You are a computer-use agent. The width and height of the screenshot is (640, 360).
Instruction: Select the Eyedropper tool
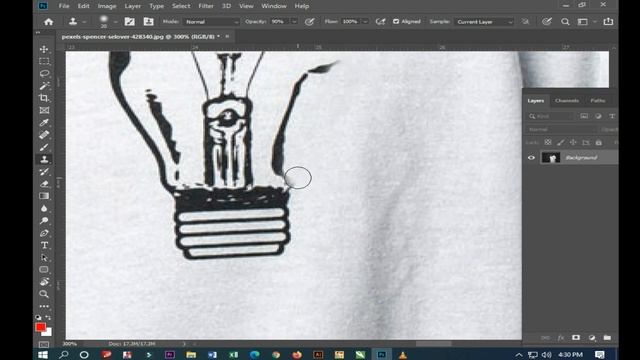click(44, 122)
